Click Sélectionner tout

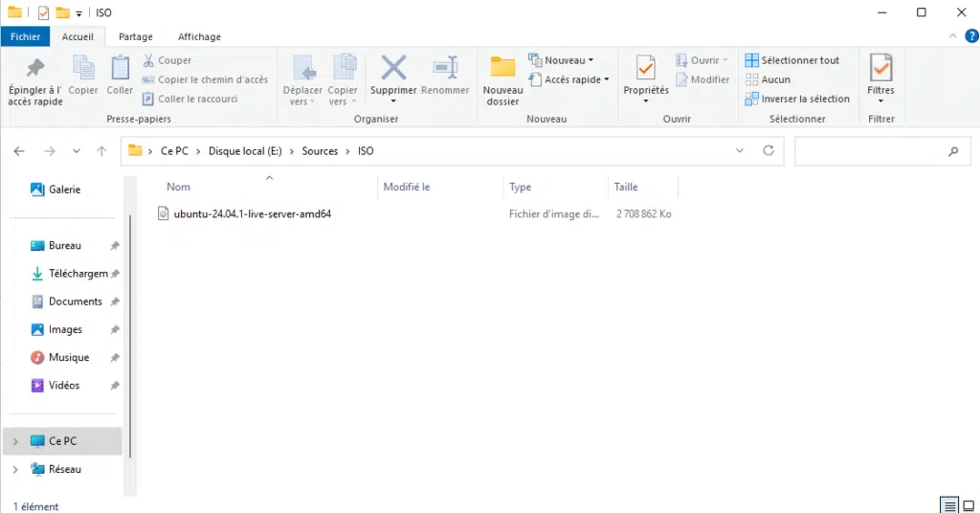point(792,60)
